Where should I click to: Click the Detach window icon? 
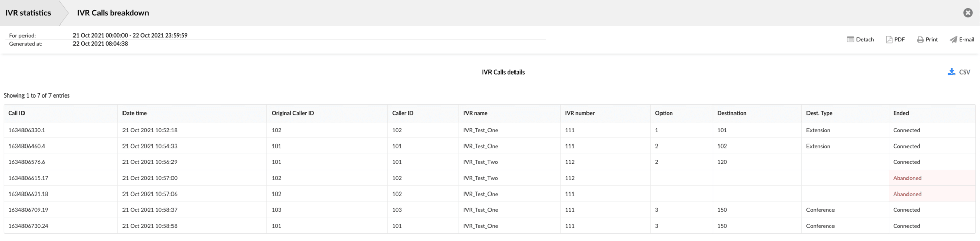pos(850,40)
